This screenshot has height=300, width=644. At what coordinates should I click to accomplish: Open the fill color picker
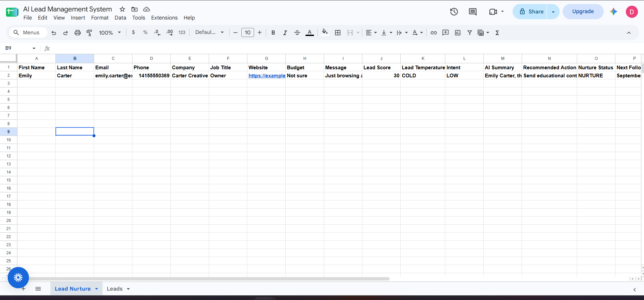325,33
